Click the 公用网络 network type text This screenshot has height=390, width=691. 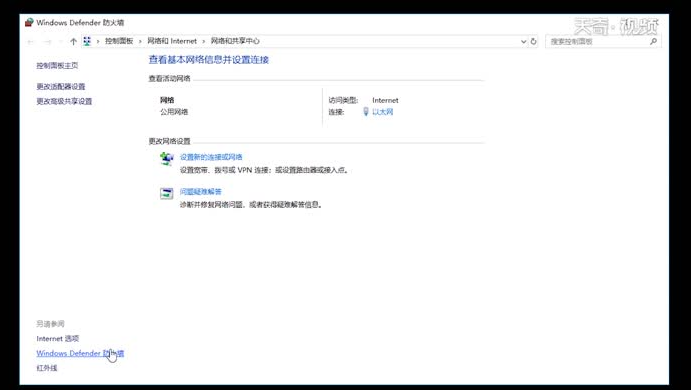[x=174, y=112]
